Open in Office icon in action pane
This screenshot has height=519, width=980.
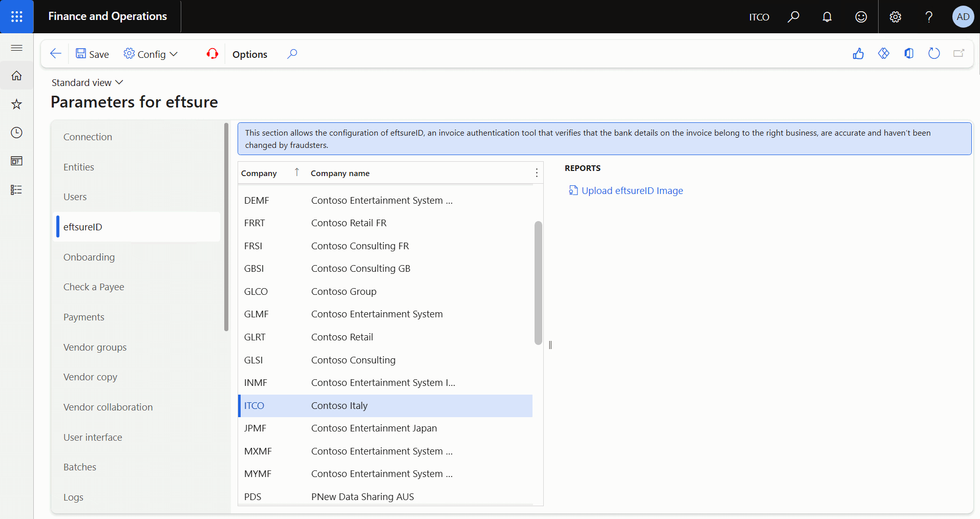pyautogui.click(x=909, y=54)
